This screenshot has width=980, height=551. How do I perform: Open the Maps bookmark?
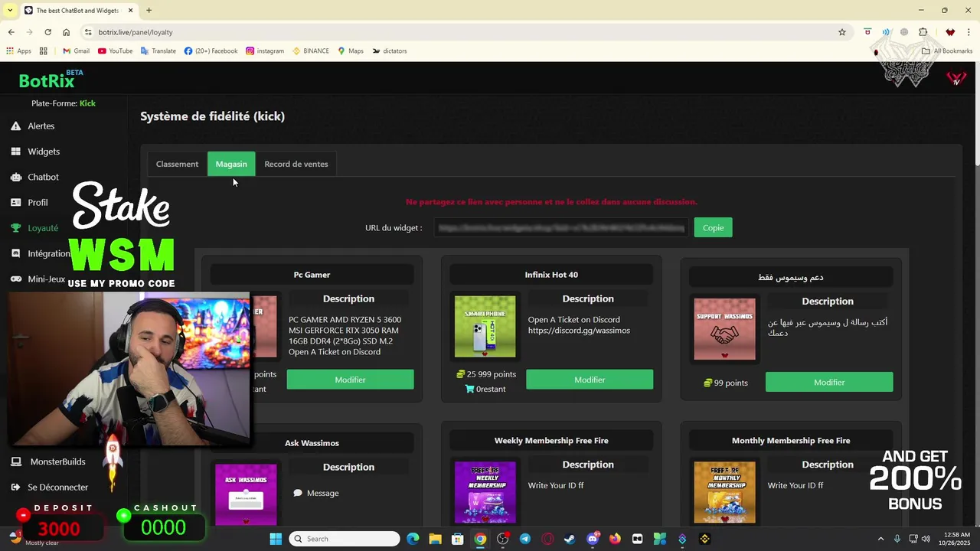point(351,51)
